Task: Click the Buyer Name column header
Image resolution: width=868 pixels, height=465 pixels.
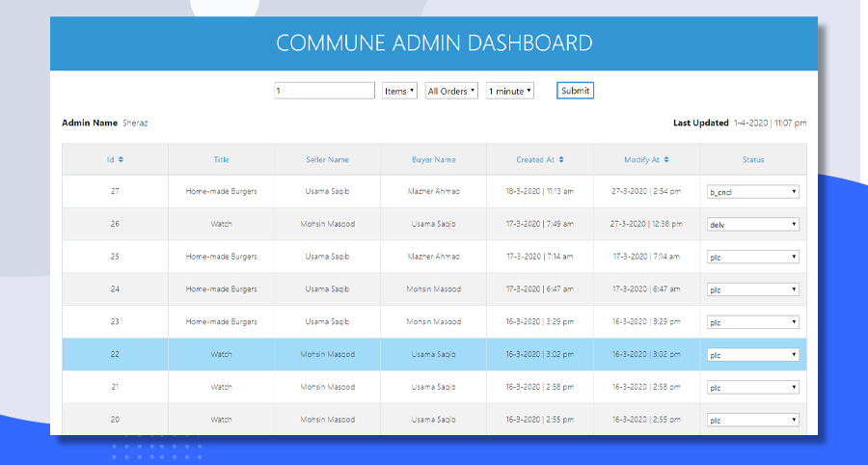Action: [433, 160]
